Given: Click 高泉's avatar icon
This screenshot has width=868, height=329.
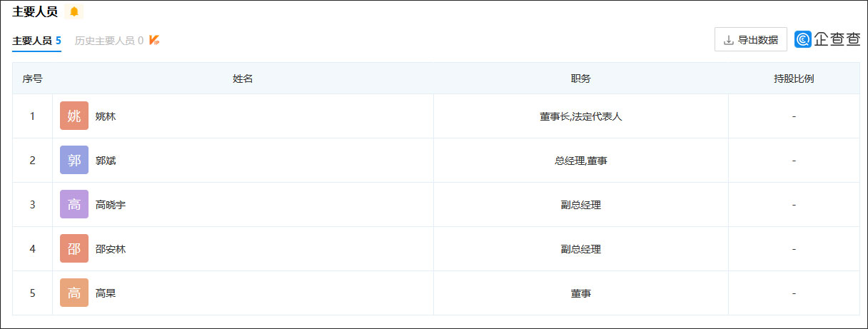Looking at the screenshot, I should pyautogui.click(x=74, y=293).
